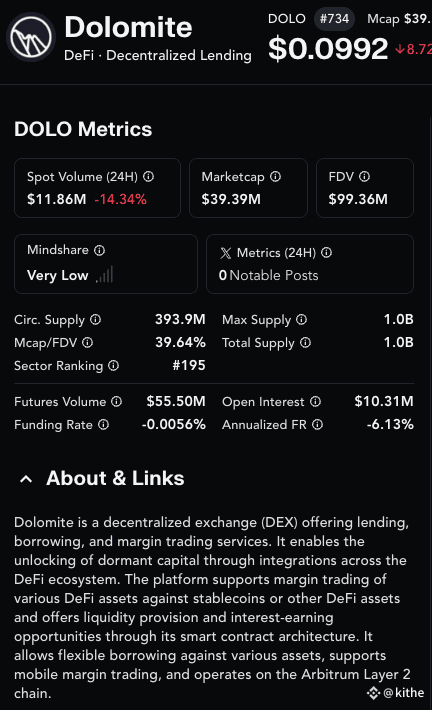Screen dimensions: 432x710
Task: Click info icon next to Mcap/FDV
Action: (x=87, y=343)
